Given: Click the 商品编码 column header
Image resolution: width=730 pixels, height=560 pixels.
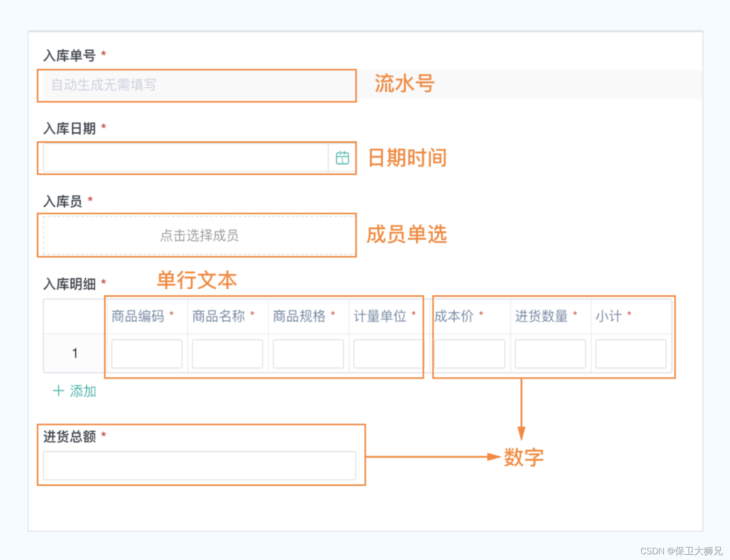Looking at the screenshot, I should [x=138, y=316].
